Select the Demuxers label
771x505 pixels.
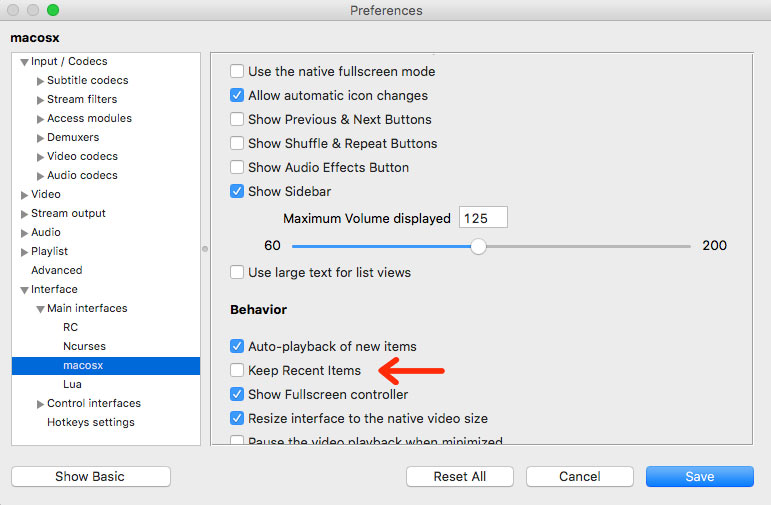[73, 137]
